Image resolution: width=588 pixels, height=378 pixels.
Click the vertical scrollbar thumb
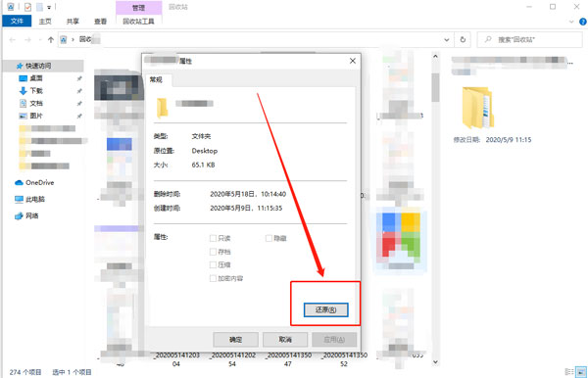(x=435, y=87)
